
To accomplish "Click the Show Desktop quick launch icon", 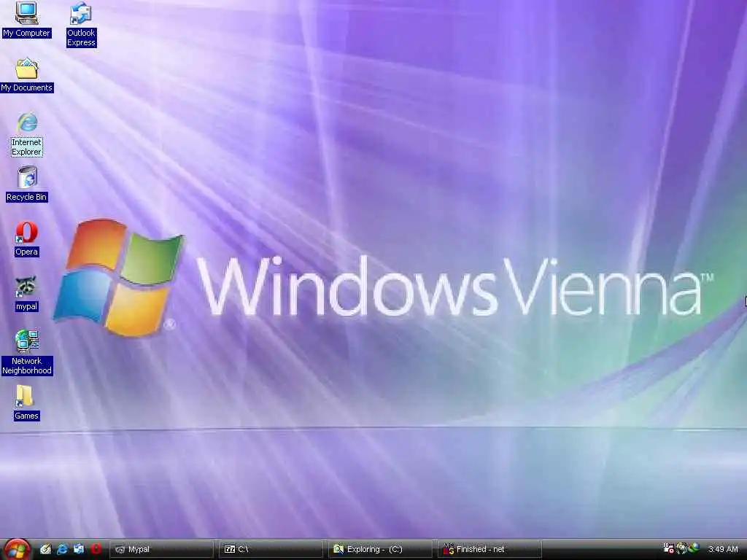I will [x=46, y=549].
